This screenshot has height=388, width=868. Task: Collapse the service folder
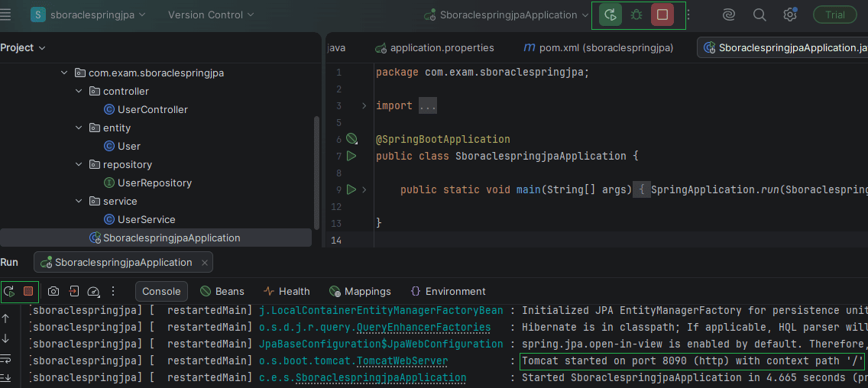click(x=79, y=201)
